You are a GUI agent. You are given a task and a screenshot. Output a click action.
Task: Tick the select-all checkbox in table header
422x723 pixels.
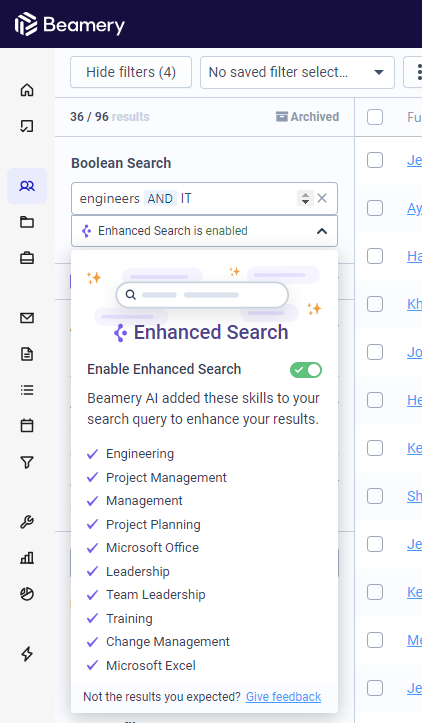375,117
